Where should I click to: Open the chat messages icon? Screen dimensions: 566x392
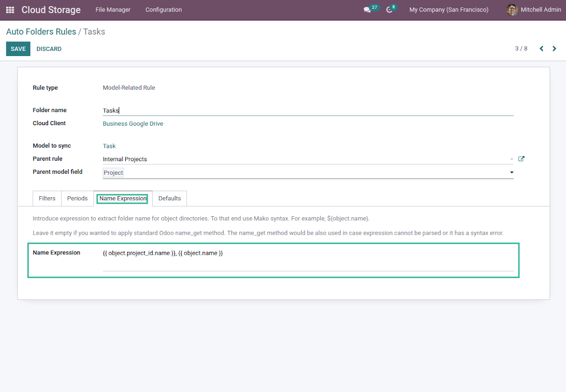coord(368,10)
